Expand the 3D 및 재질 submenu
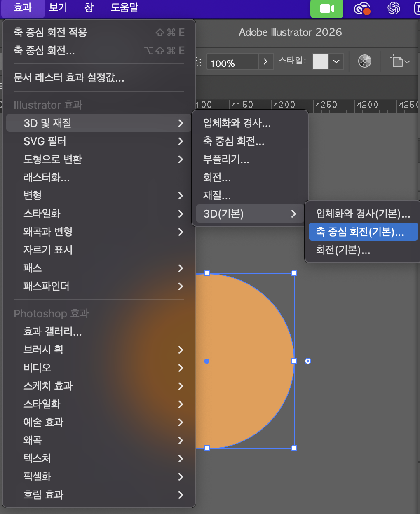 (x=99, y=123)
